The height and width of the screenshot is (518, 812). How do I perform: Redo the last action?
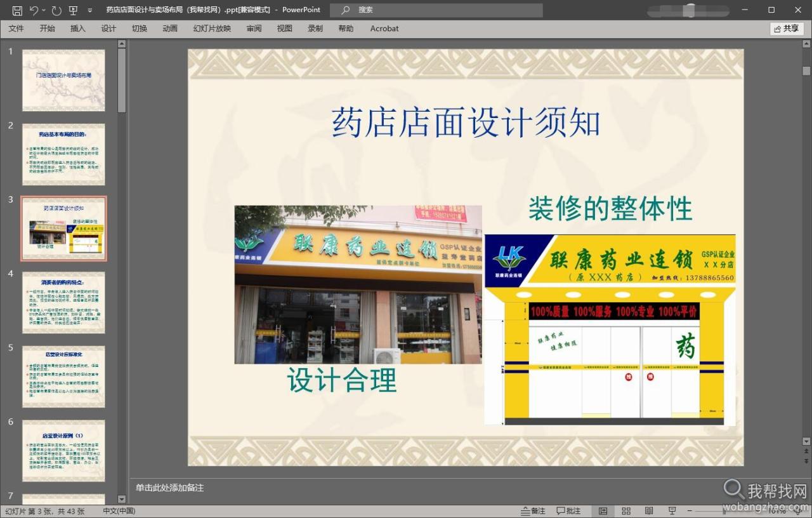[56, 10]
